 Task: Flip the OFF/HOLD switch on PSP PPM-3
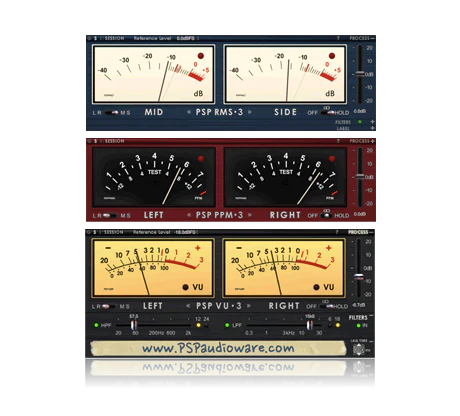click(327, 216)
